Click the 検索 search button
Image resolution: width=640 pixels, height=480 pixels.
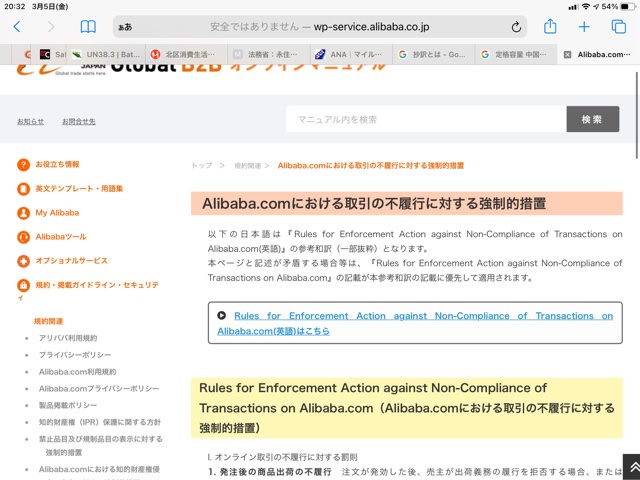click(x=593, y=119)
